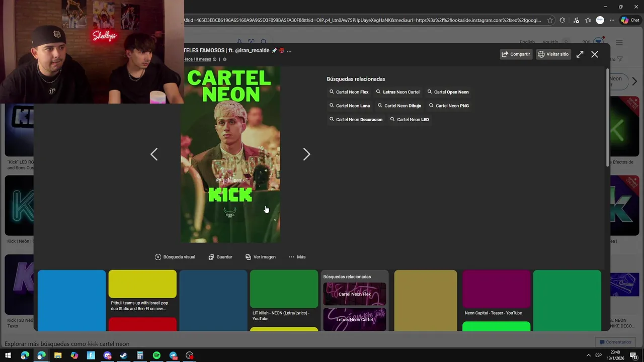
Task: Open browser settings and more menu
Action: pyautogui.click(x=612, y=20)
